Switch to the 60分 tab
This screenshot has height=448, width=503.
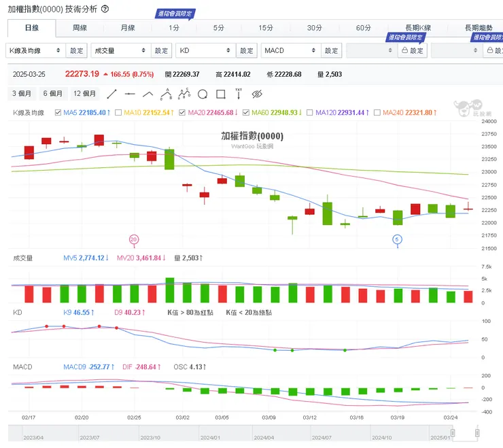click(364, 28)
